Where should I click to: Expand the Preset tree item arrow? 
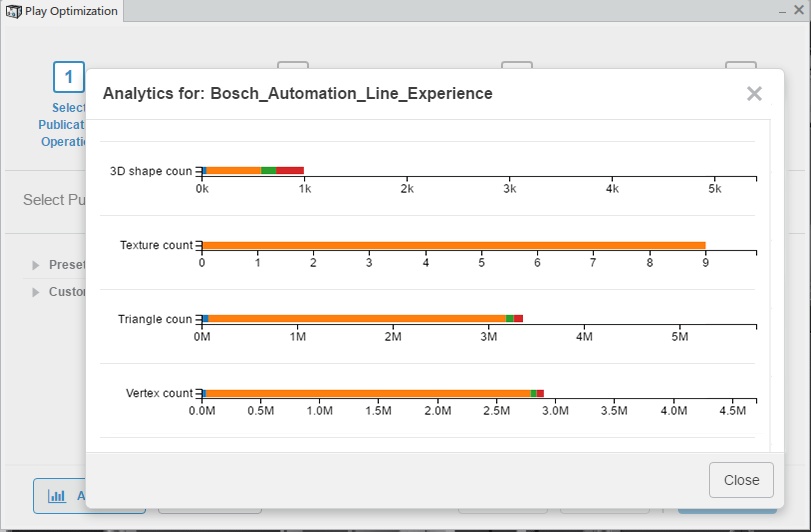point(36,265)
